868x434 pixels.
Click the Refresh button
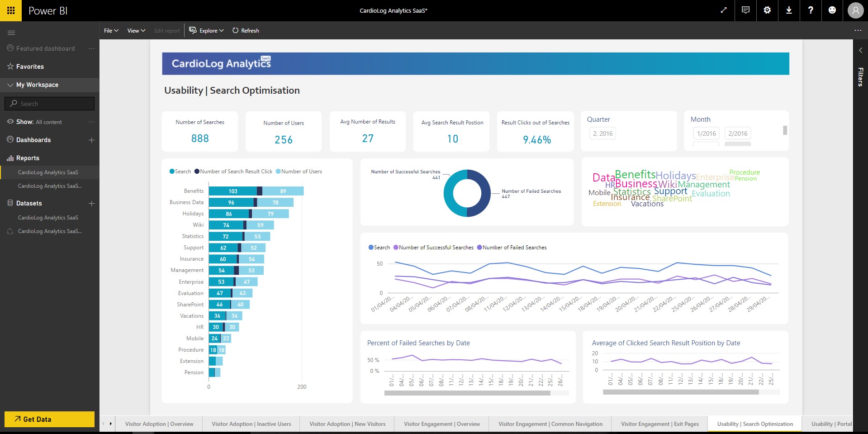(x=246, y=31)
